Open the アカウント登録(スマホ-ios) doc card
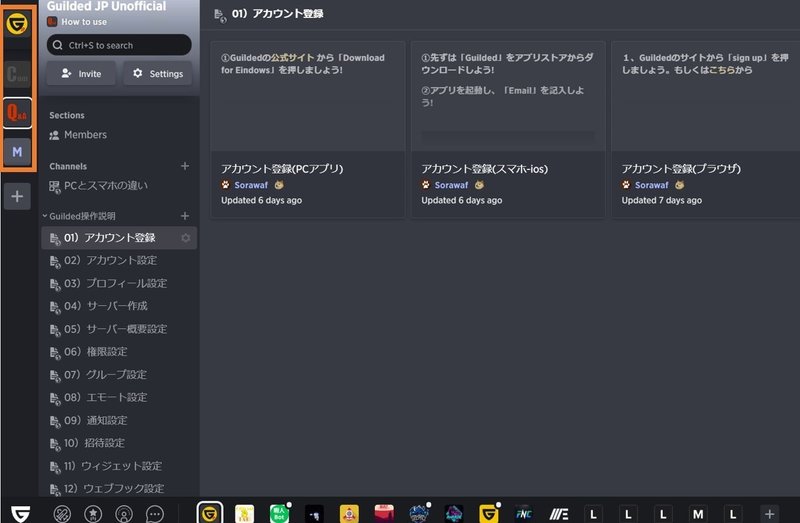This screenshot has height=523, width=800. 508,130
